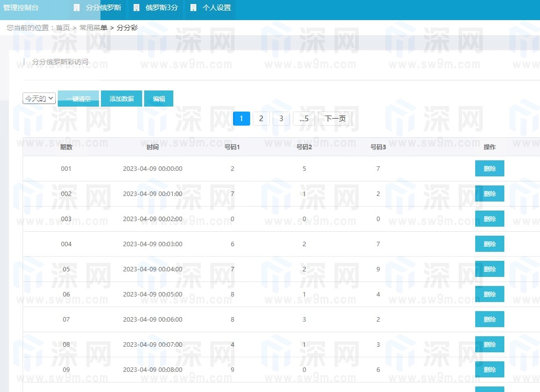The height and width of the screenshot is (392, 540).
Task: Open the 今天的 date filter dropdown
Action: point(39,99)
